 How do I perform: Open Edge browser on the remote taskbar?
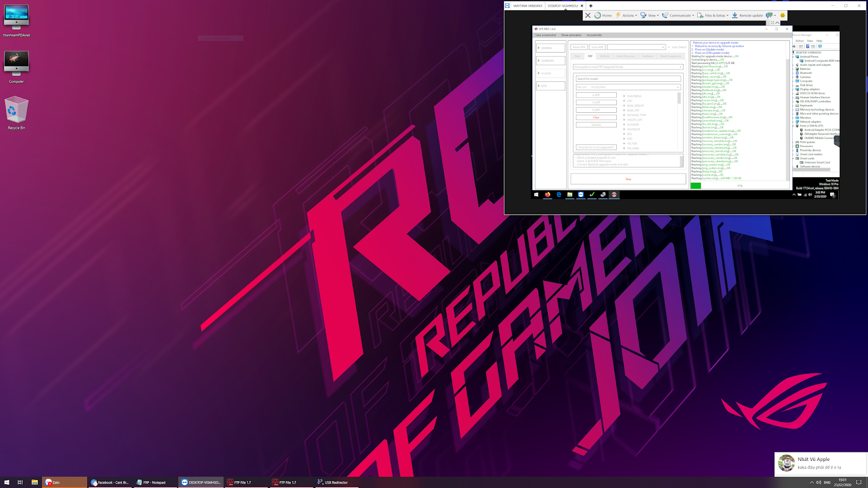559,194
